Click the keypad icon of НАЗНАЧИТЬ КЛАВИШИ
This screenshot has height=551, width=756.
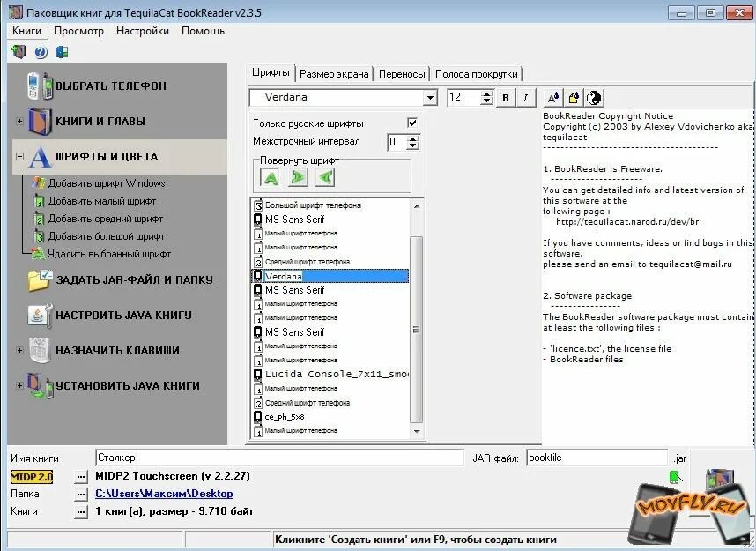(x=40, y=350)
